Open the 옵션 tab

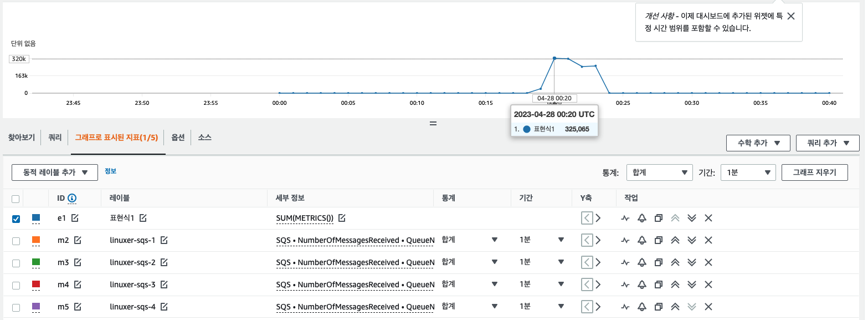(x=177, y=138)
